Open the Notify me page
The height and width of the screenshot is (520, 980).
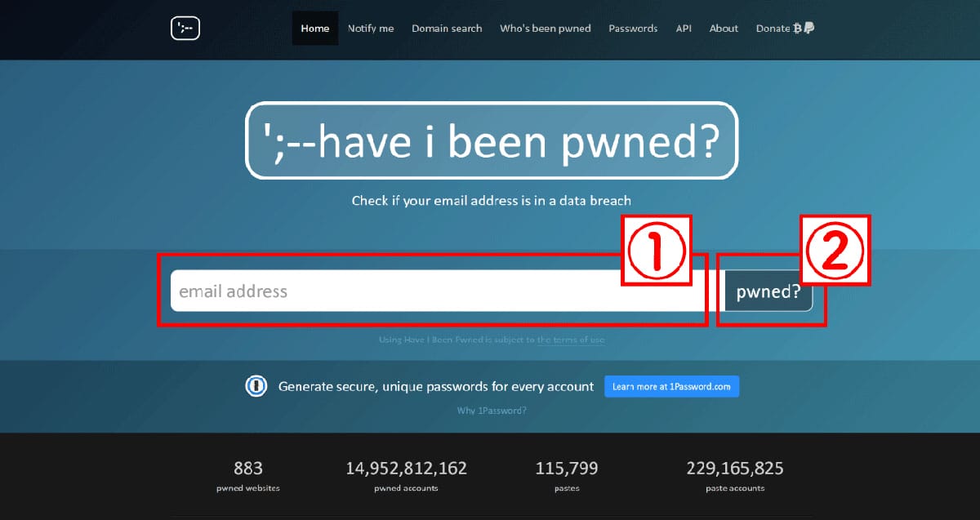[371, 29]
